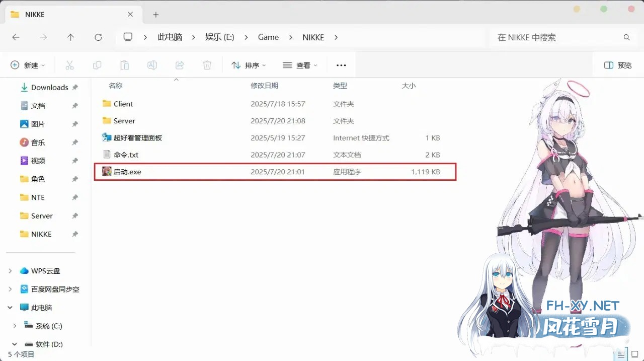The width and height of the screenshot is (644, 361).
Task: Click the Copy icon in the toolbar
Action: [x=97, y=64]
